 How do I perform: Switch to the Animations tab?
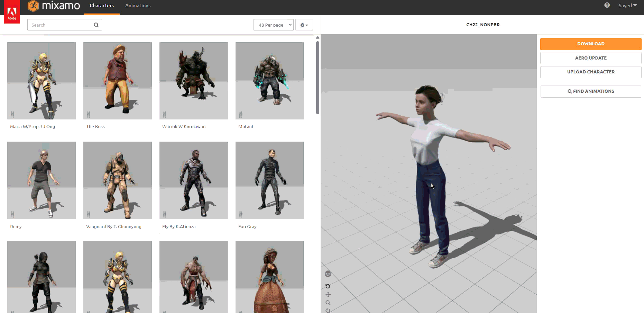click(138, 6)
